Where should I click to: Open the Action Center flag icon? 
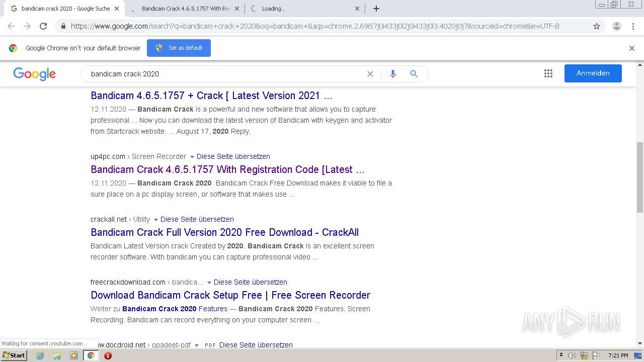pyautogui.click(x=595, y=355)
